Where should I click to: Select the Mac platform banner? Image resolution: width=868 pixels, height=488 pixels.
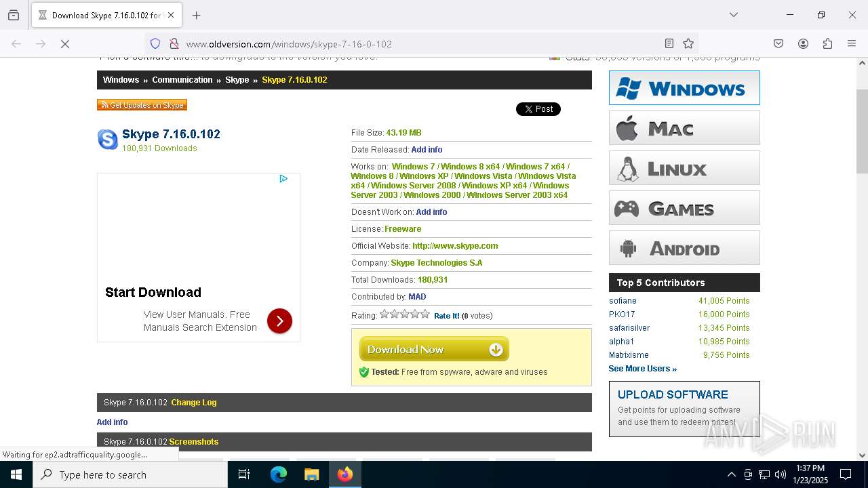tap(684, 128)
